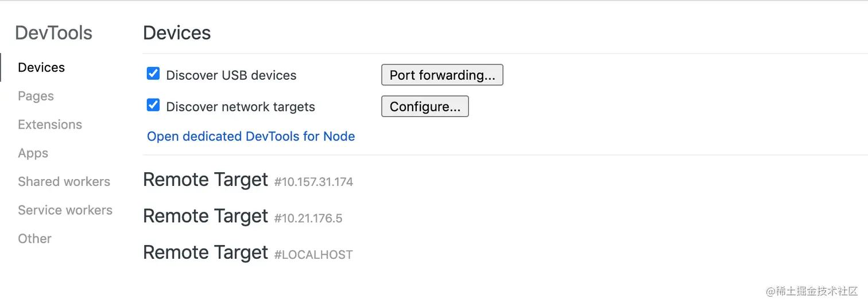
Task: Open the Pages section in sidebar
Action: pos(36,96)
